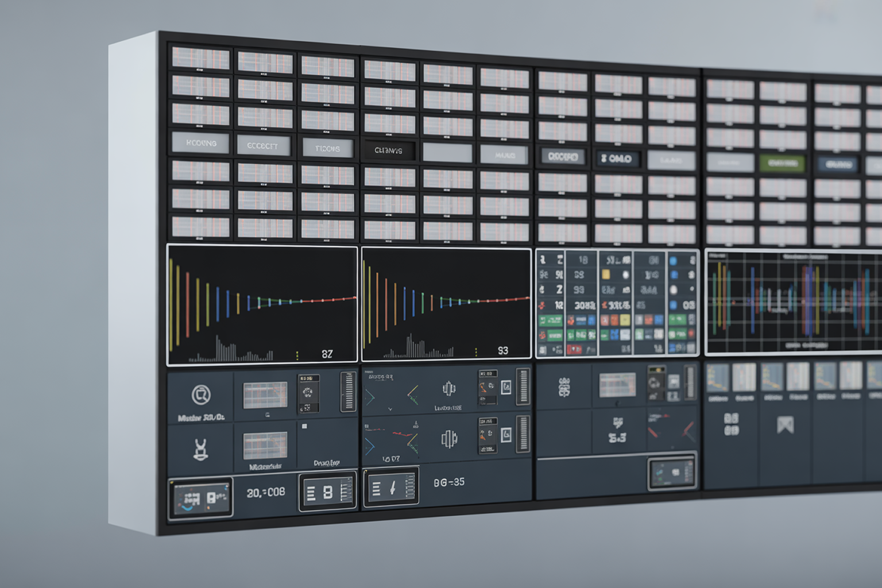The width and height of the screenshot is (882, 588).
Task: Click the upper white square icon beside the level meter
Action: 506,388
